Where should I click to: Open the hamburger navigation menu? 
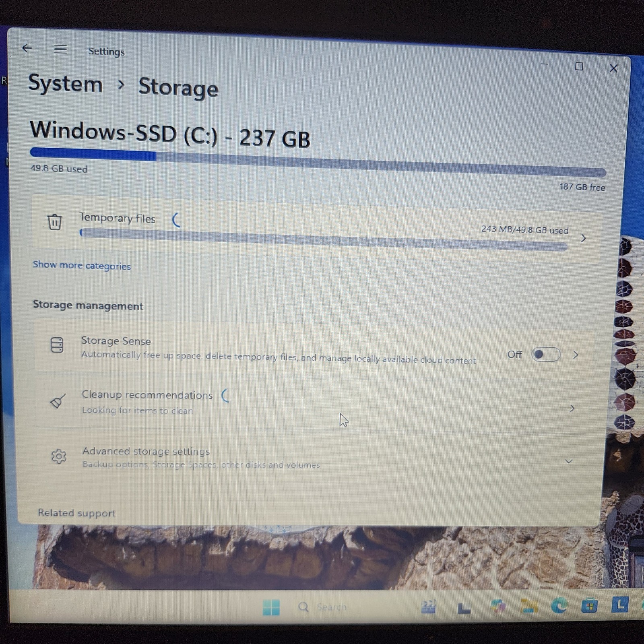pos(60,50)
